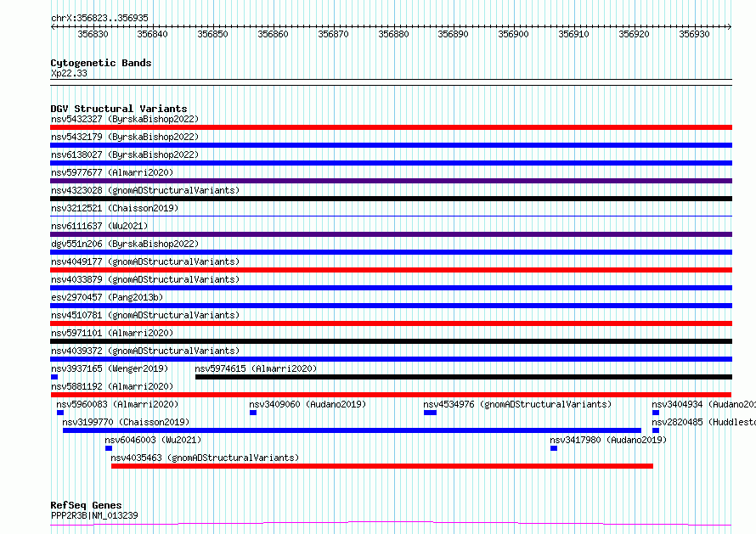756x534 pixels.
Task: Click the nsv4510781 gnomAD variant label
Action: (145, 315)
